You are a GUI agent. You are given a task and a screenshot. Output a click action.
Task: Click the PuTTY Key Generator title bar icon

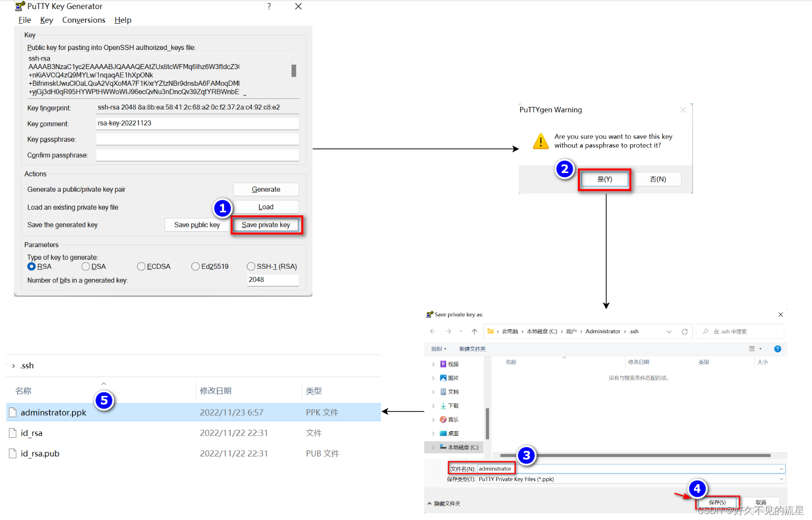(20, 6)
